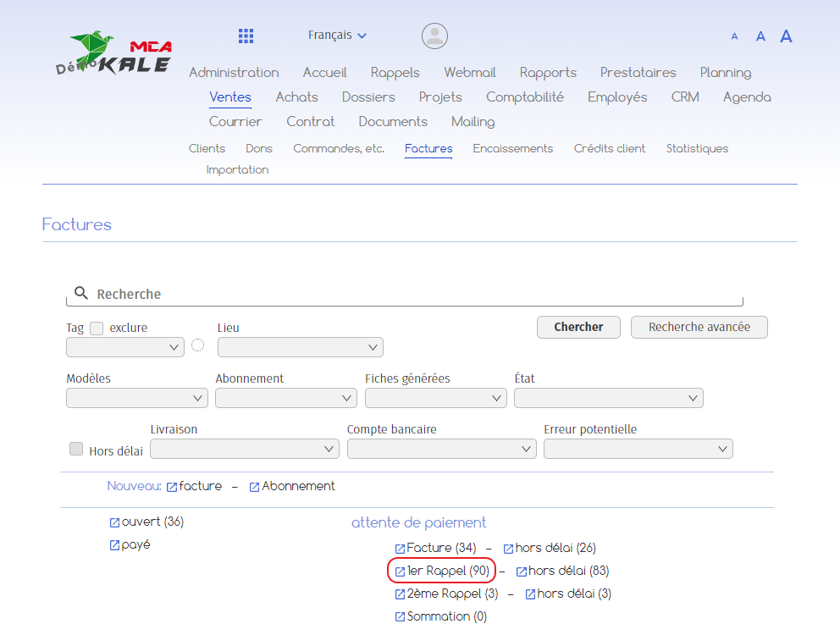Click external link icon beside ouvert
The width and height of the screenshot is (840, 635).
click(114, 522)
